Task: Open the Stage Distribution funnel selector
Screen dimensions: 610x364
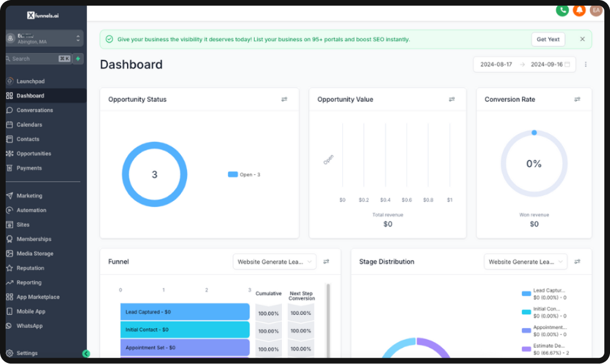Action: (x=525, y=261)
